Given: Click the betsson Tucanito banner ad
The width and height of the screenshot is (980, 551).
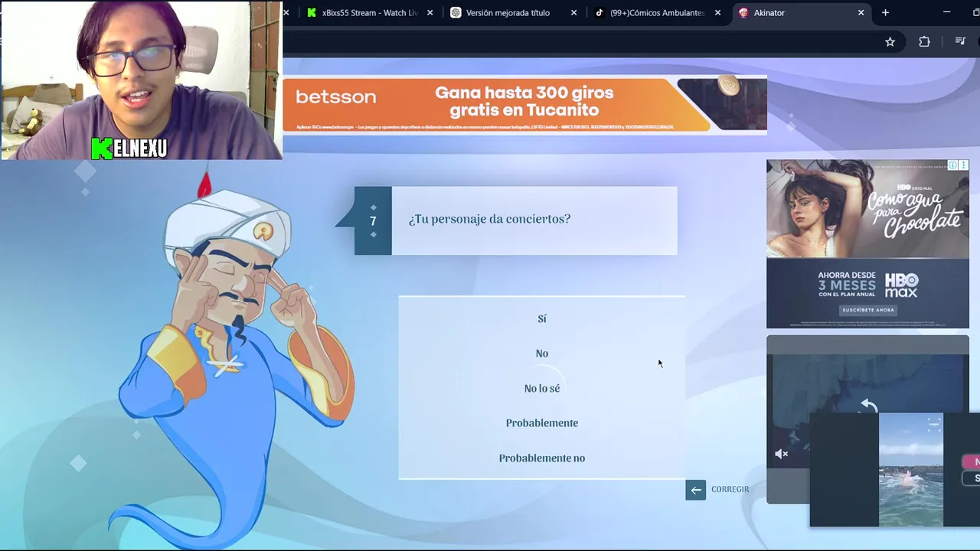Looking at the screenshot, I should [524, 105].
